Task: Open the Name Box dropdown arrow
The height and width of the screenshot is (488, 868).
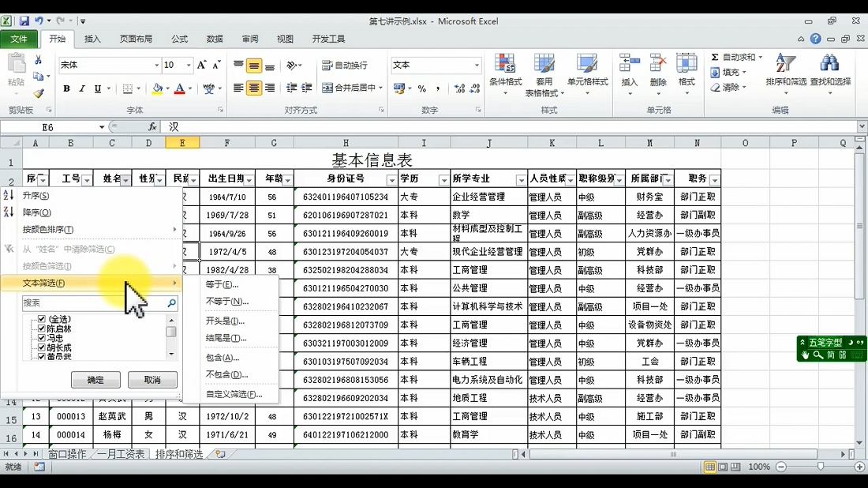Action: [x=102, y=127]
